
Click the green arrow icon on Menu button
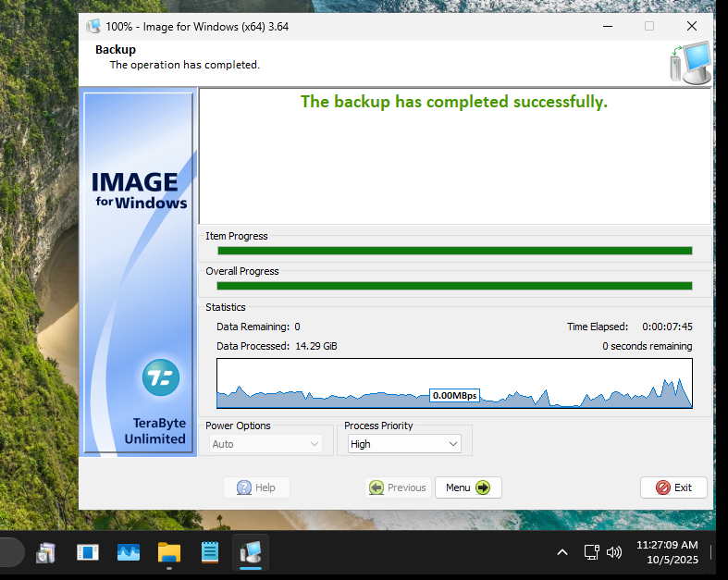click(483, 487)
